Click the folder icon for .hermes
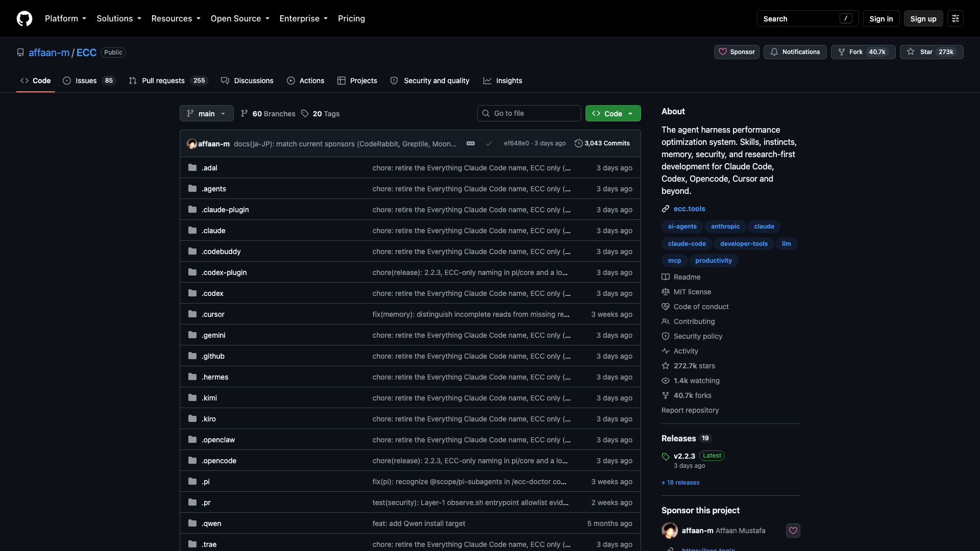Screen dimensions: 980x551 (192, 377)
